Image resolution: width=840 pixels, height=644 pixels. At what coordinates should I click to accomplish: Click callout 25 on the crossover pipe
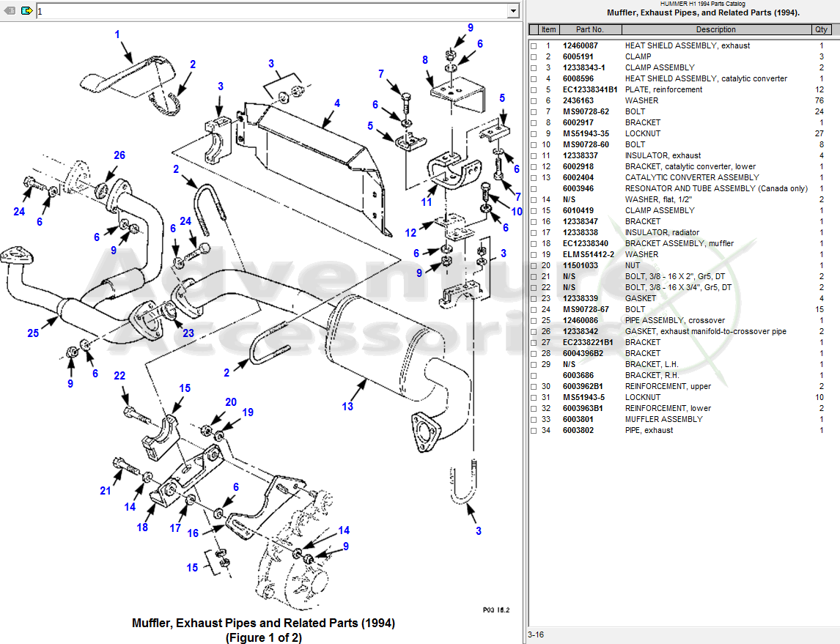(32, 333)
